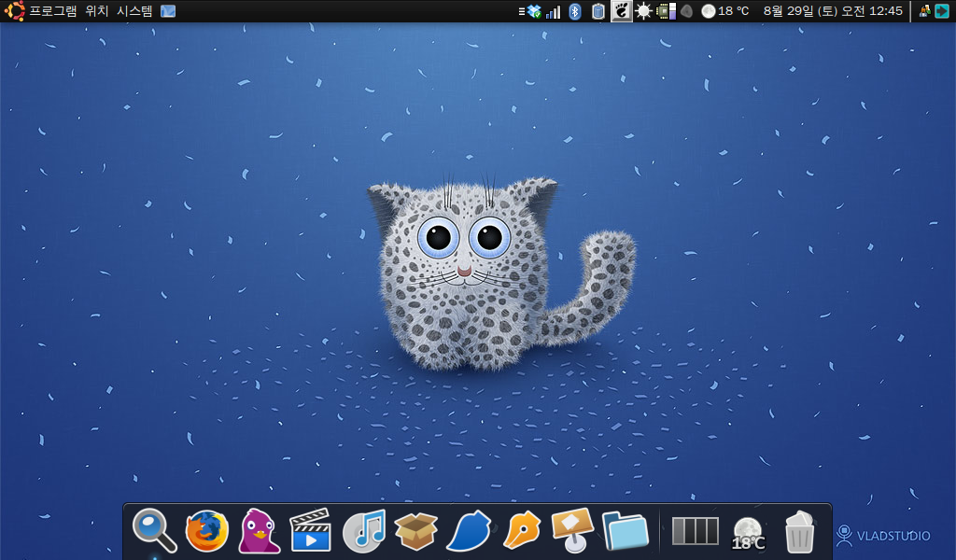Open the 18 °C weather applet in the top panel
The height and width of the screenshot is (560, 956).
724,11
